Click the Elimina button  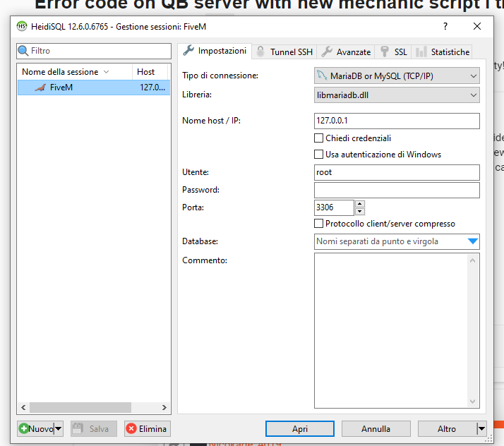[x=148, y=428]
